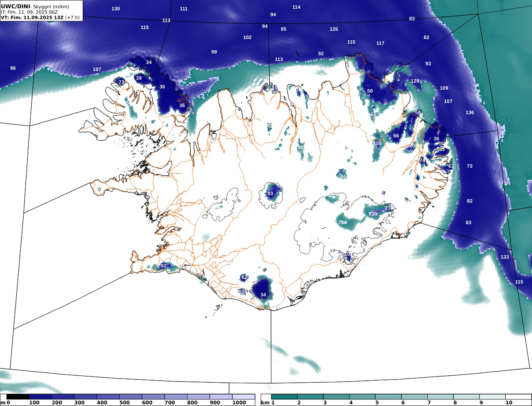This screenshot has width=532, height=406.
Task: Select the '155' reading in east Iceland
Action: click(377, 144)
